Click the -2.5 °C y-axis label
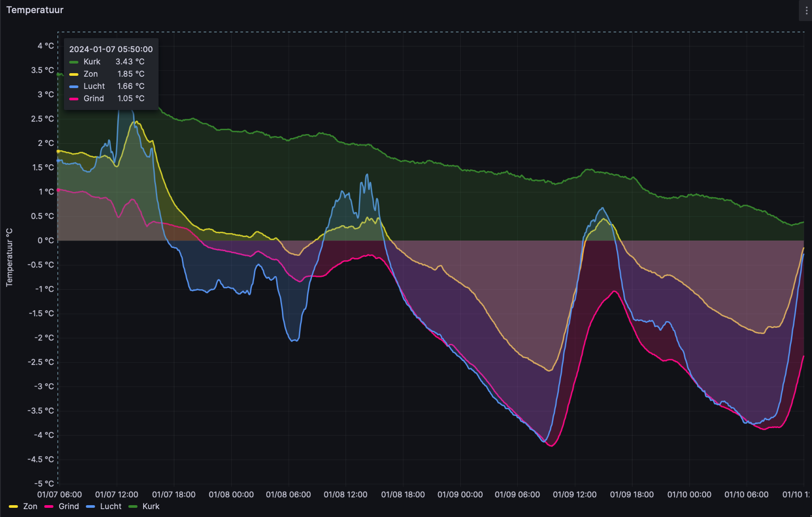812x517 pixels. pos(41,362)
